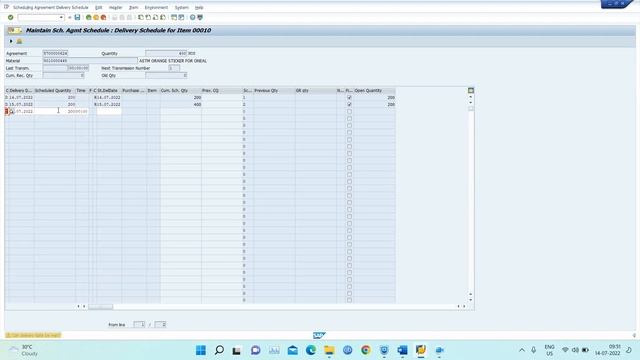Click the Scheduled Quantity cell in the third row
Viewport: 640px width, 360px height.
coord(55,111)
